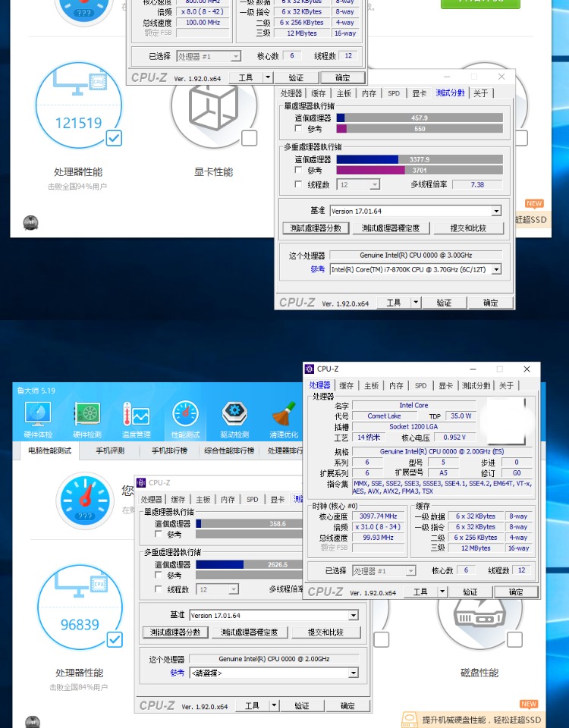Open the 手机评测 tab in 鲁大师
The width and height of the screenshot is (569, 728).
coord(110,450)
